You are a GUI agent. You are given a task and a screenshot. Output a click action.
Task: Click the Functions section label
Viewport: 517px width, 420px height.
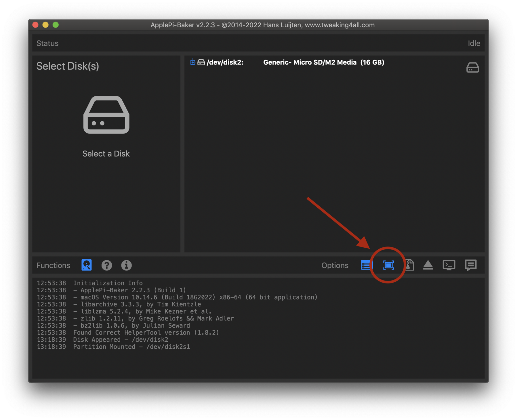tap(53, 265)
